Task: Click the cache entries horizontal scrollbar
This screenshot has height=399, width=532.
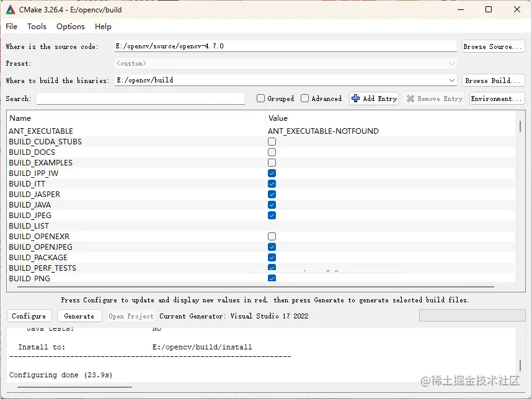Action: coord(255,287)
